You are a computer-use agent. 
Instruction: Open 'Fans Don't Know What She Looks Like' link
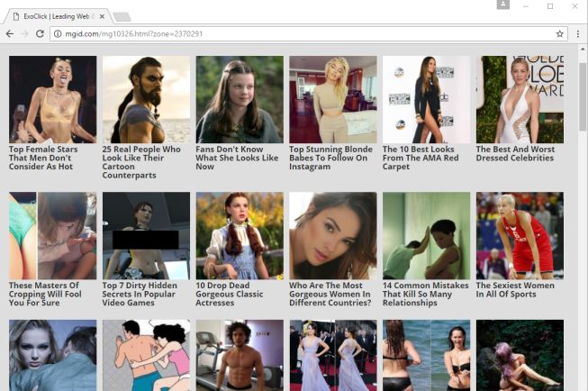(237, 158)
